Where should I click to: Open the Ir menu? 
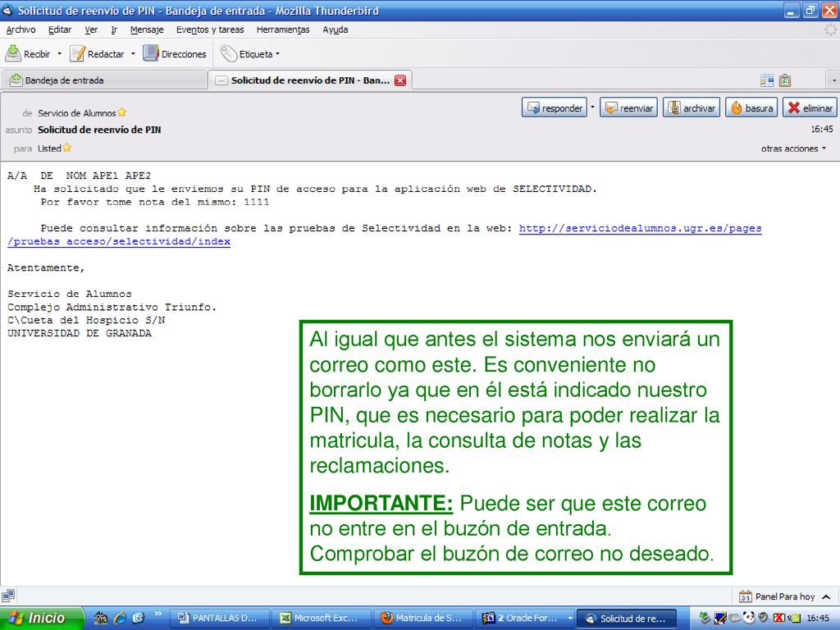point(113,30)
